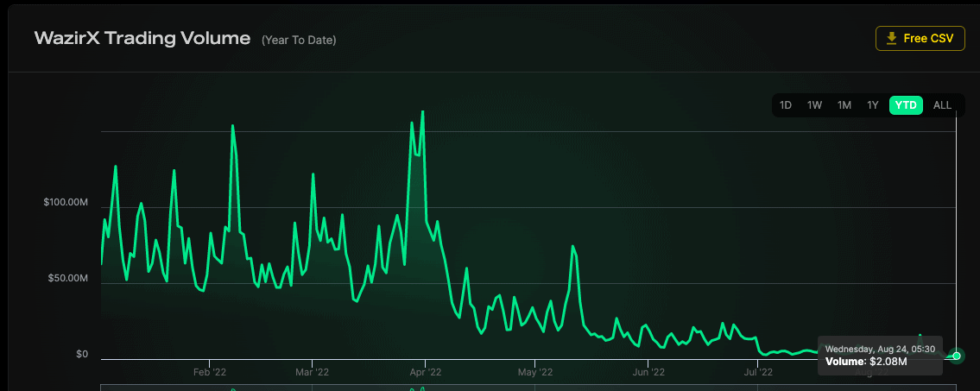
Task: Click the May '22 axis label
Action: pos(535,372)
